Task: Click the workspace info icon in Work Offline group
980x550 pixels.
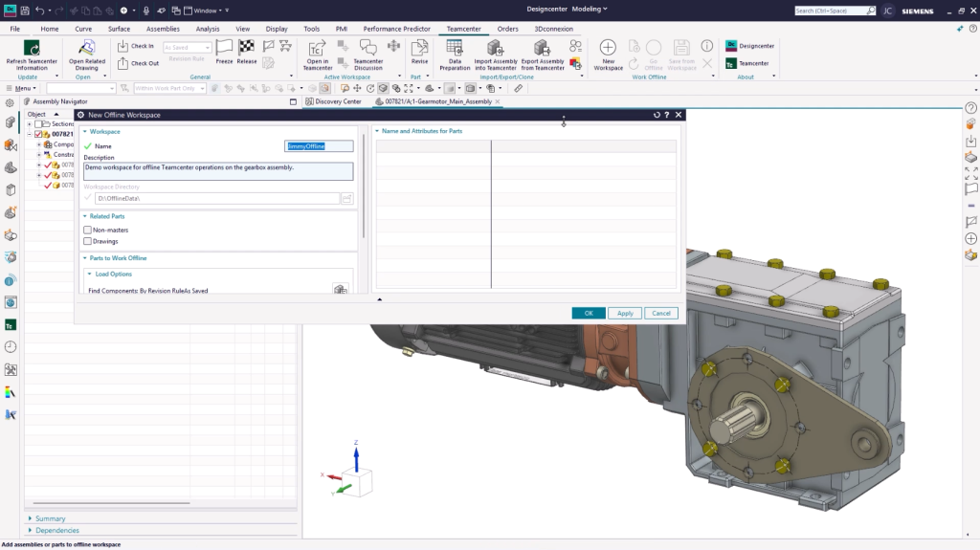Action: (x=707, y=46)
